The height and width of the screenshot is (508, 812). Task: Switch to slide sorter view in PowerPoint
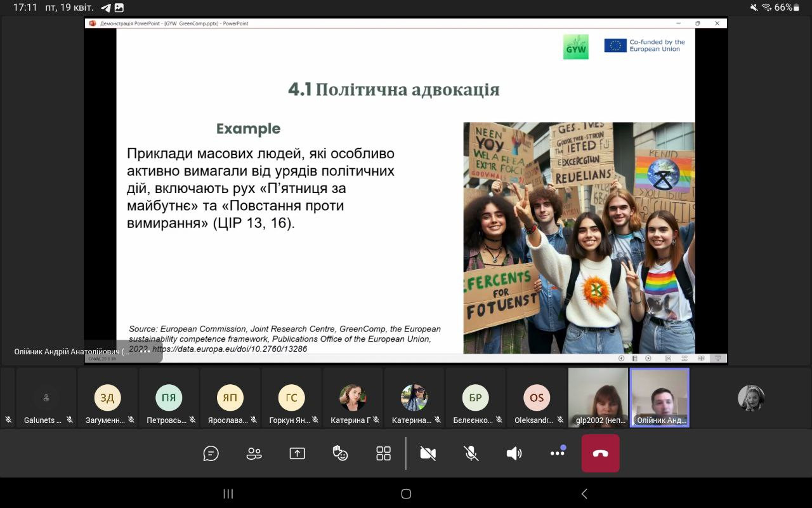684,358
